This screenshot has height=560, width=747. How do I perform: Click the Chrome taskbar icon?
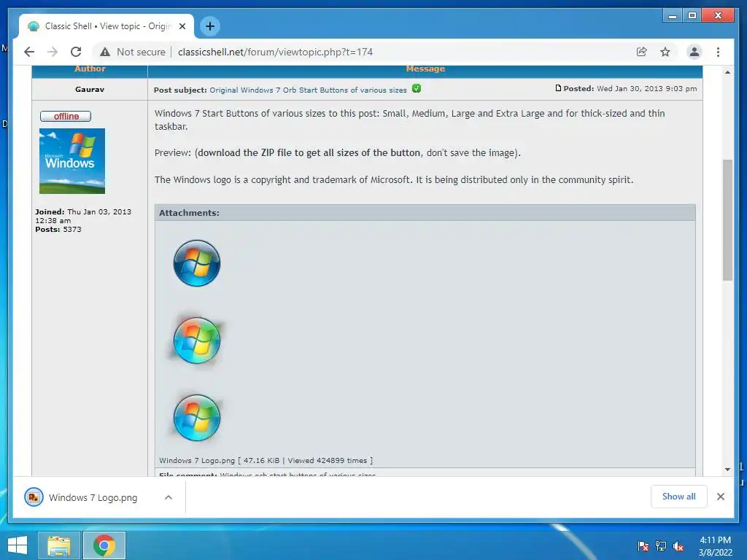click(x=104, y=545)
